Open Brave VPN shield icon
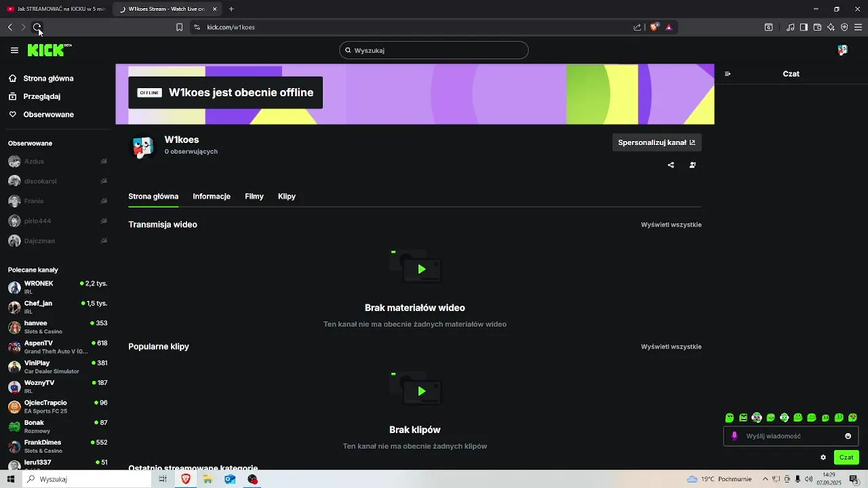The image size is (868, 488). click(844, 27)
